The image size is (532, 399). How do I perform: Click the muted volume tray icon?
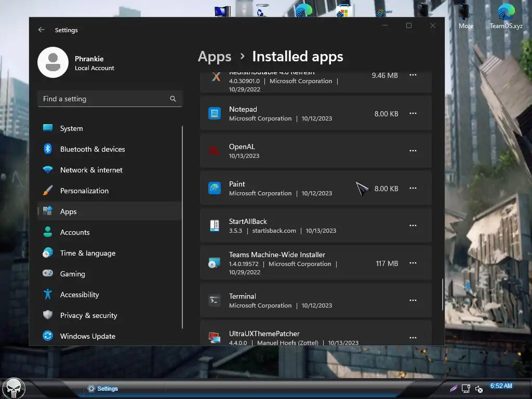point(478,389)
